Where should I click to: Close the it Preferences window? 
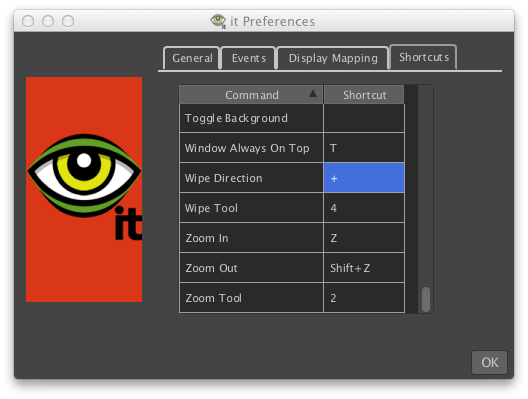click(28, 21)
